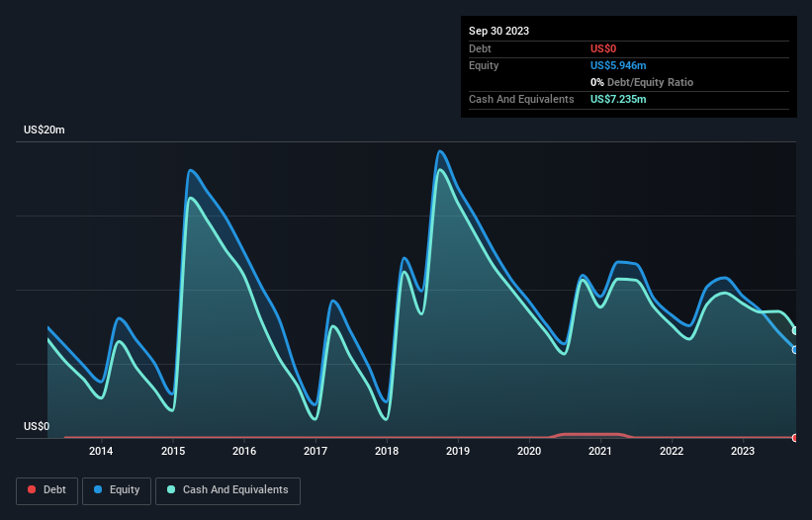Select the 2014 axis label

pos(101,451)
